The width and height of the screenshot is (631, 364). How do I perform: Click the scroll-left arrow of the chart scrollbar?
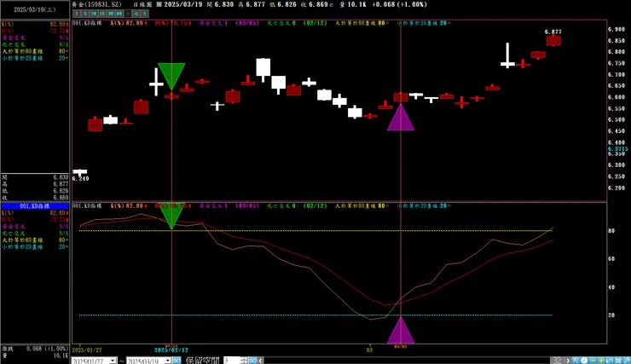click(261, 361)
